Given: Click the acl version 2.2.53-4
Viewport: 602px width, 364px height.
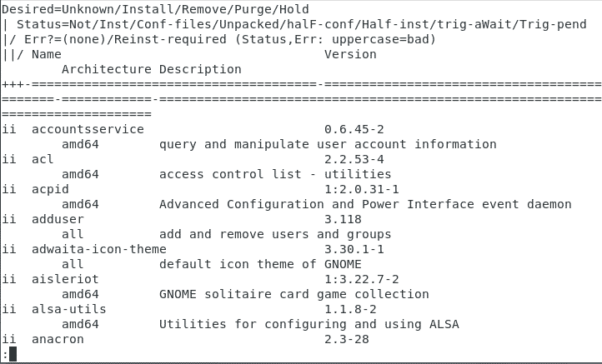Looking at the screenshot, I should (x=354, y=159).
